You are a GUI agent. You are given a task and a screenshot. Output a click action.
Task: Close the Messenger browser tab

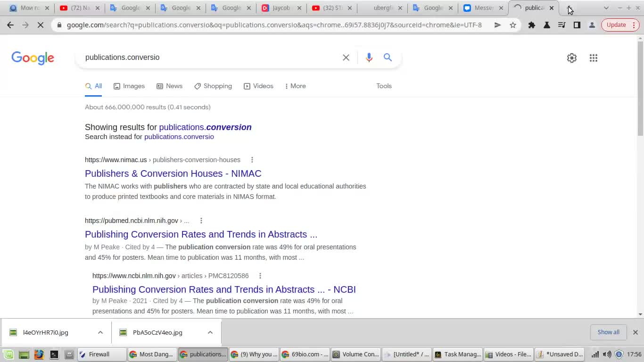(x=501, y=8)
